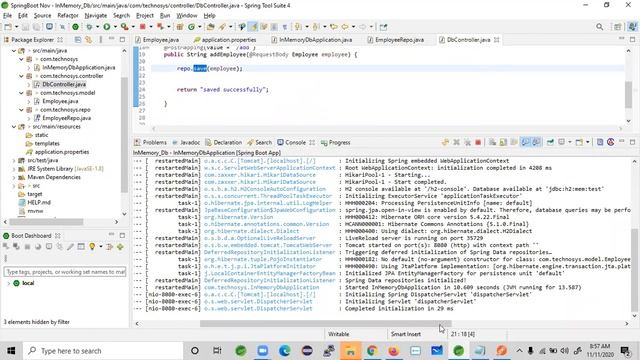Close the DbController.java editor tab

[x=497, y=40]
